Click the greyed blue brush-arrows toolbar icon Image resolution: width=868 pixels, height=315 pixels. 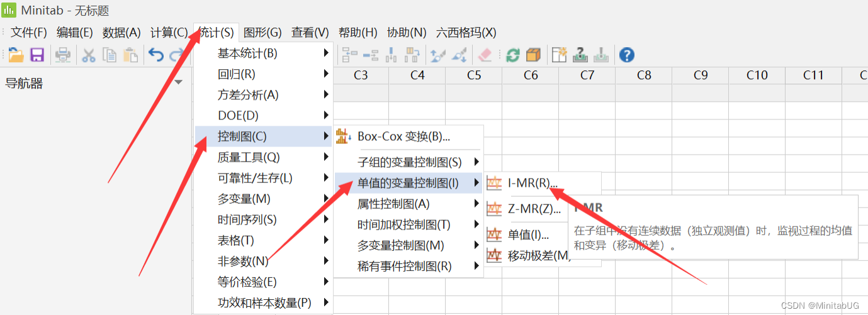(438, 55)
